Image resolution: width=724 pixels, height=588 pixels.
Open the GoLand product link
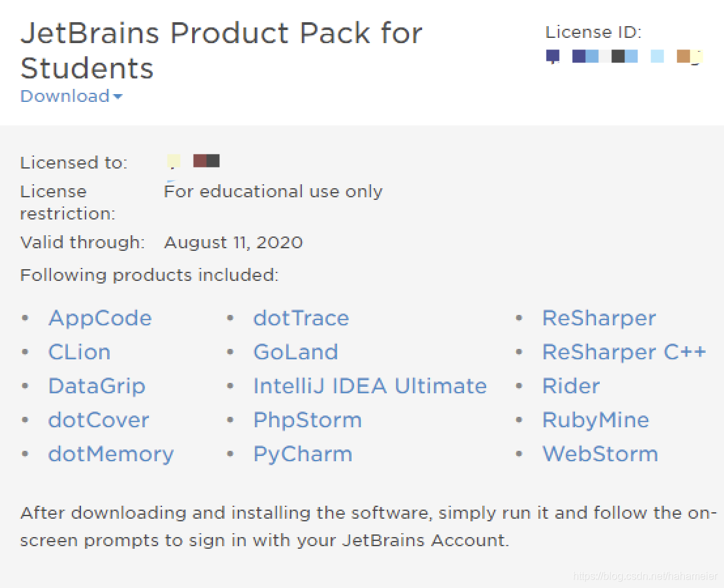(295, 352)
